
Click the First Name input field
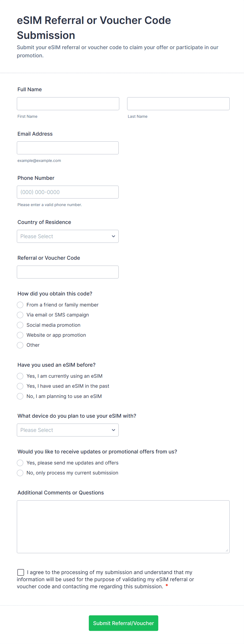point(68,104)
